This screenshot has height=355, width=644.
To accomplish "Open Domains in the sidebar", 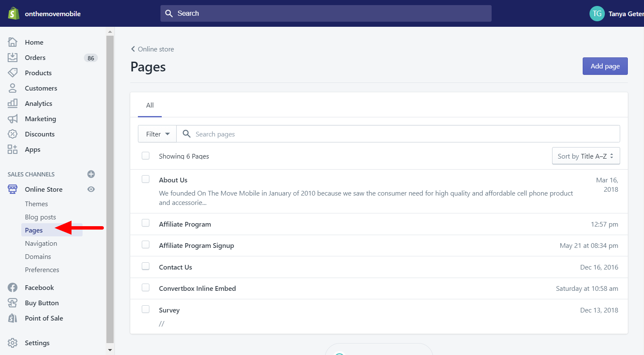I will click(38, 256).
